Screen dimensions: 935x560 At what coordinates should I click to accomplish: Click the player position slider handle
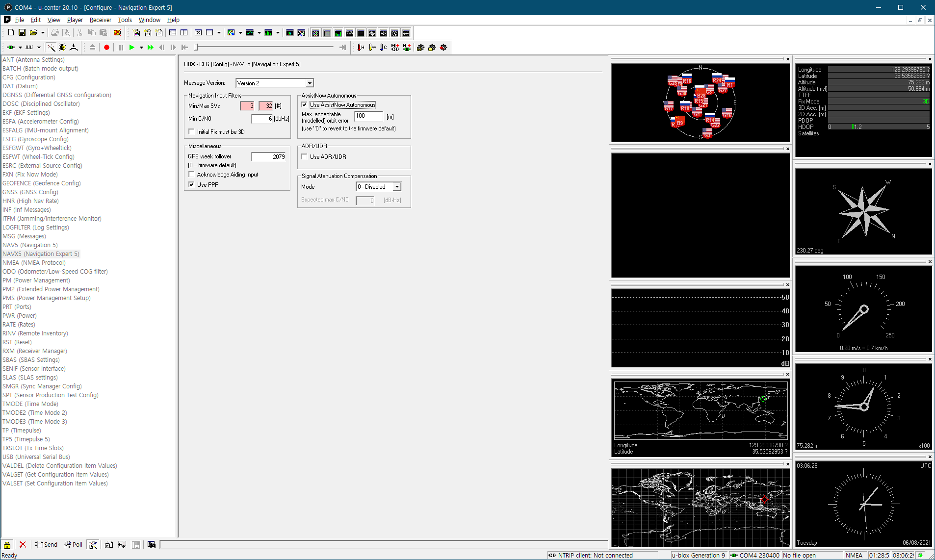(x=197, y=48)
